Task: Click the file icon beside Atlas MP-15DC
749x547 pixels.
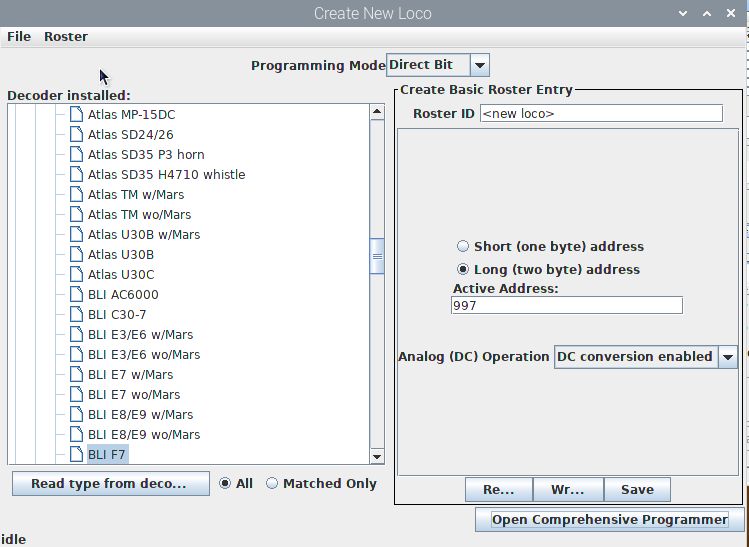Action: point(76,115)
